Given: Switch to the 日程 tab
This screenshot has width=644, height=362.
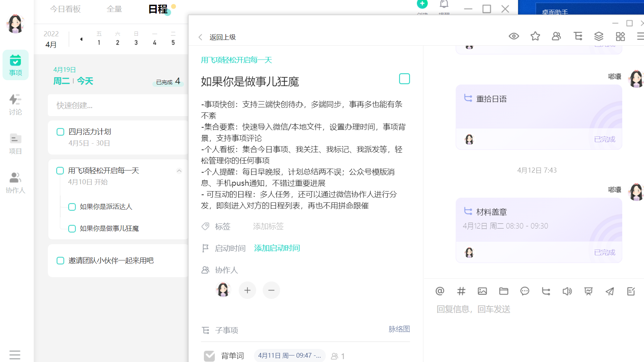Looking at the screenshot, I should tap(158, 9).
